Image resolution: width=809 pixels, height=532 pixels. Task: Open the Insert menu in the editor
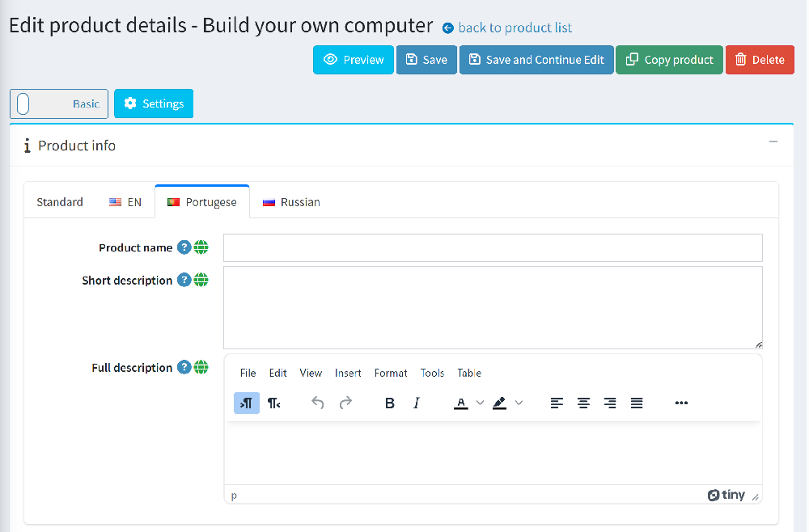tap(348, 373)
